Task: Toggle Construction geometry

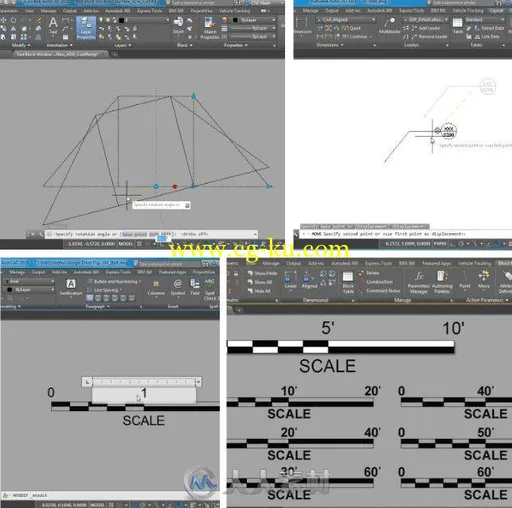Action: point(376,282)
